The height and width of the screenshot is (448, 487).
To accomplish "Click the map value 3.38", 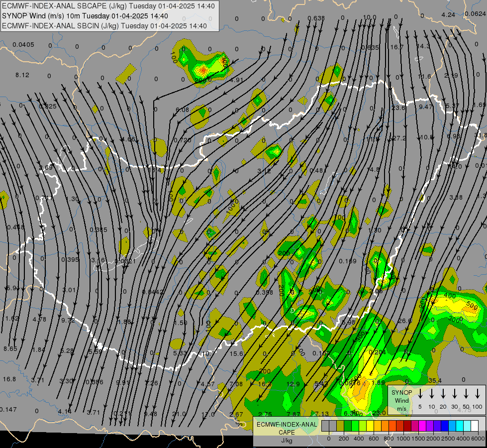I will [456, 198].
